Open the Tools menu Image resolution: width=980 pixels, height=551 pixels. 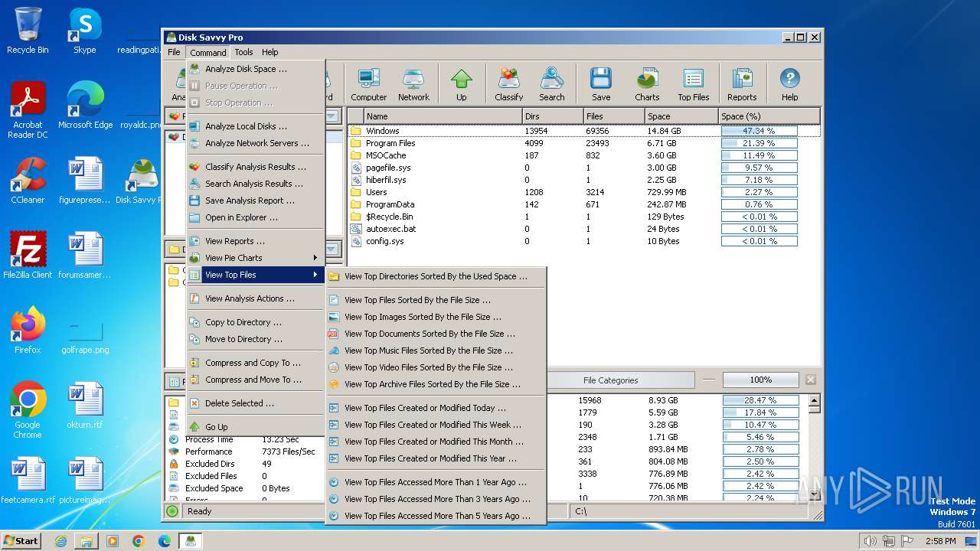[243, 52]
